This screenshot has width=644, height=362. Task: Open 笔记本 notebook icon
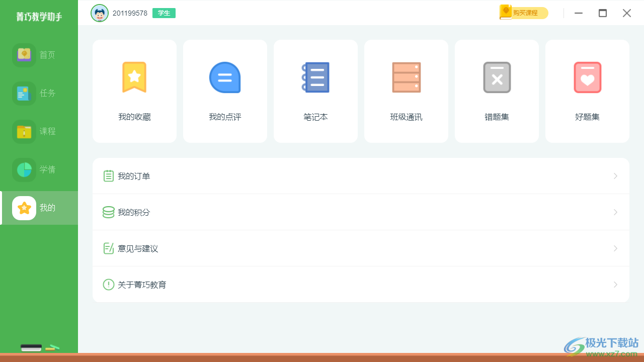click(x=315, y=77)
